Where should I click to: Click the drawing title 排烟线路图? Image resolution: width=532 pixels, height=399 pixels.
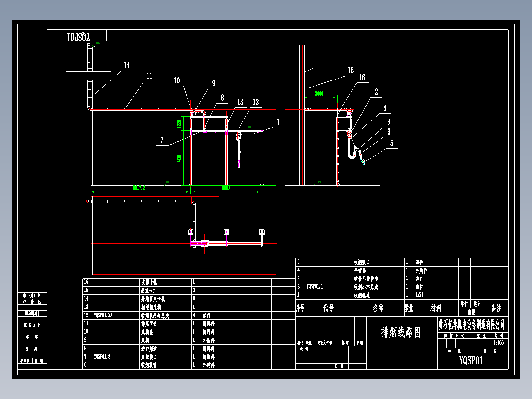401,332
